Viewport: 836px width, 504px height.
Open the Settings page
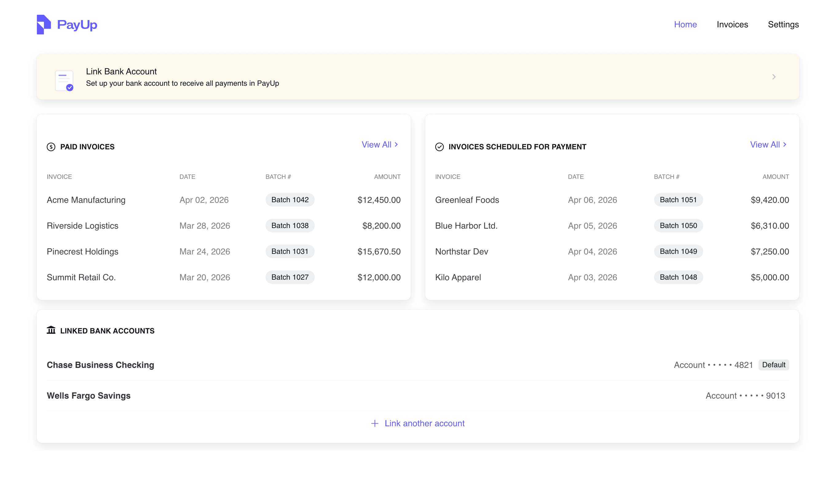[783, 24]
